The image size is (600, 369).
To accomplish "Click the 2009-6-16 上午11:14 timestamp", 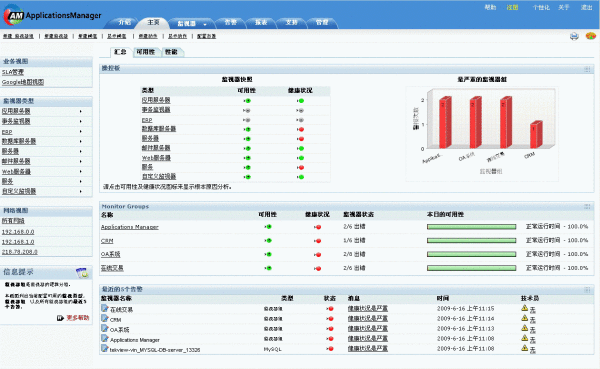I will (465, 318).
